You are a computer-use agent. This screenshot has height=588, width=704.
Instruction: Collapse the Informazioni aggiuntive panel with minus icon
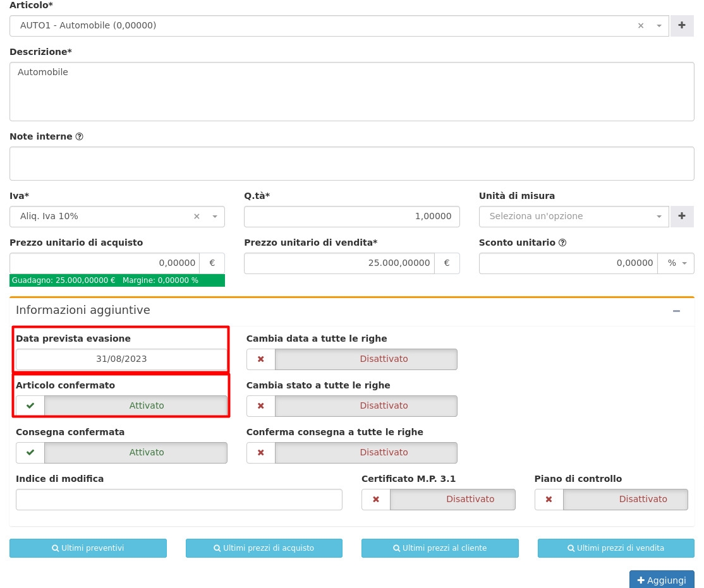(x=676, y=311)
